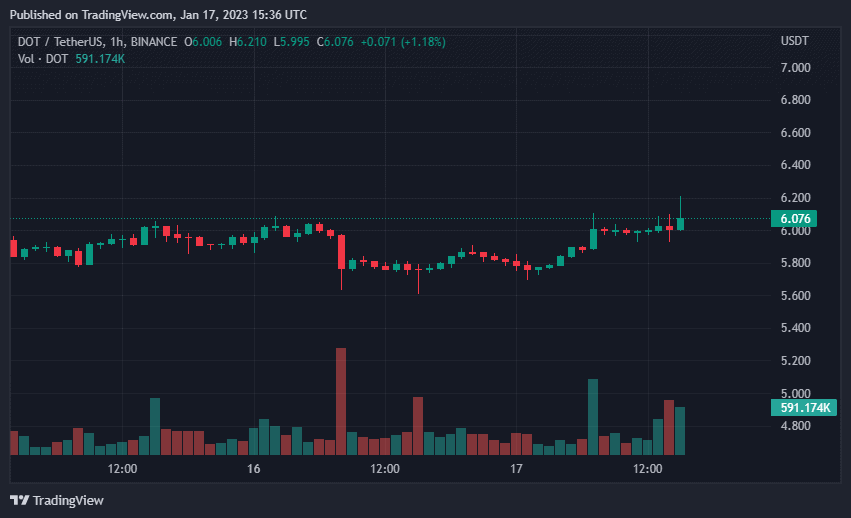The height and width of the screenshot is (518, 851).
Task: Click the 16 date label on the time axis
Action: click(x=253, y=469)
